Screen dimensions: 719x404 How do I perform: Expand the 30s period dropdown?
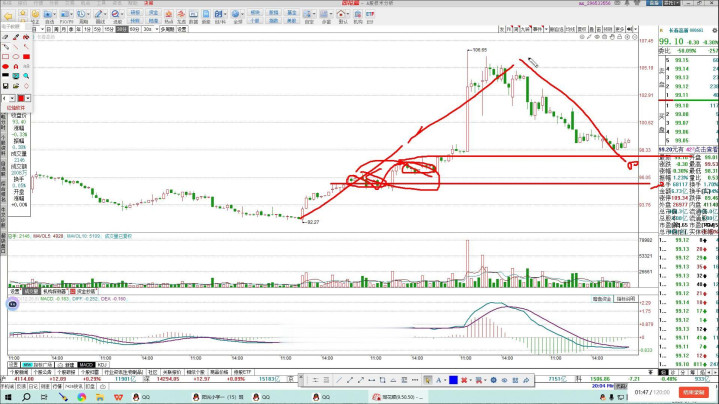pos(157,29)
